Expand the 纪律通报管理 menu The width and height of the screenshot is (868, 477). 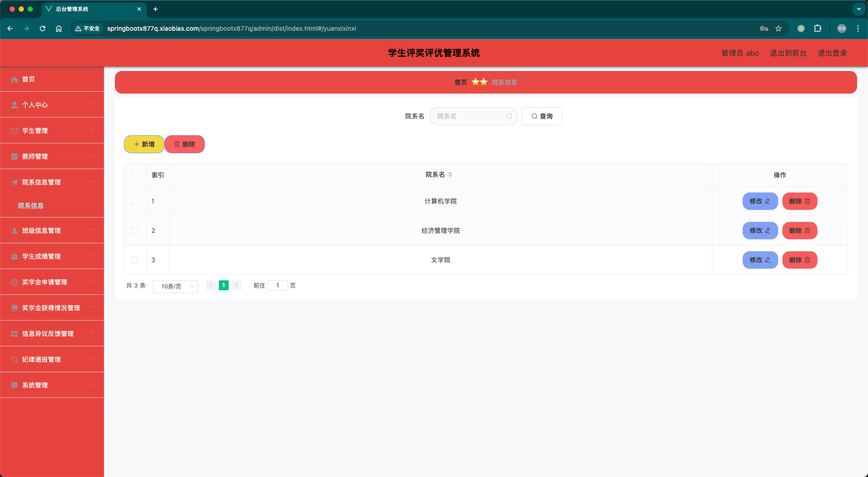[x=52, y=359]
